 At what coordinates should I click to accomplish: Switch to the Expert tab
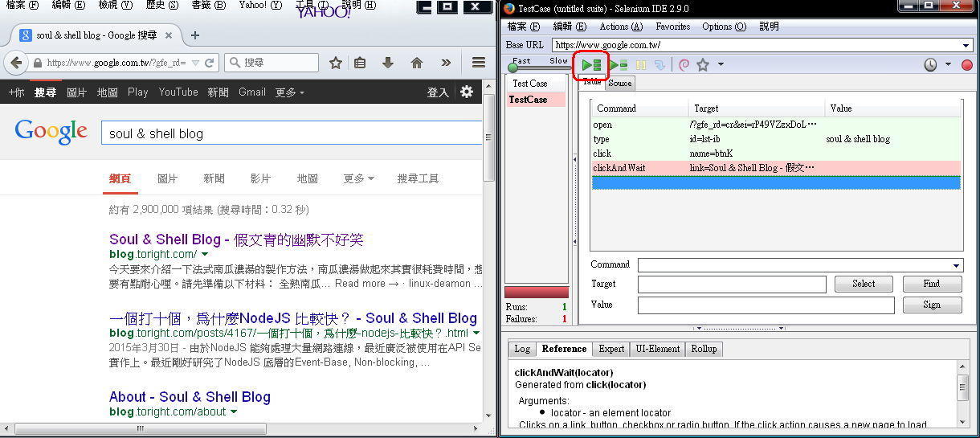611,349
